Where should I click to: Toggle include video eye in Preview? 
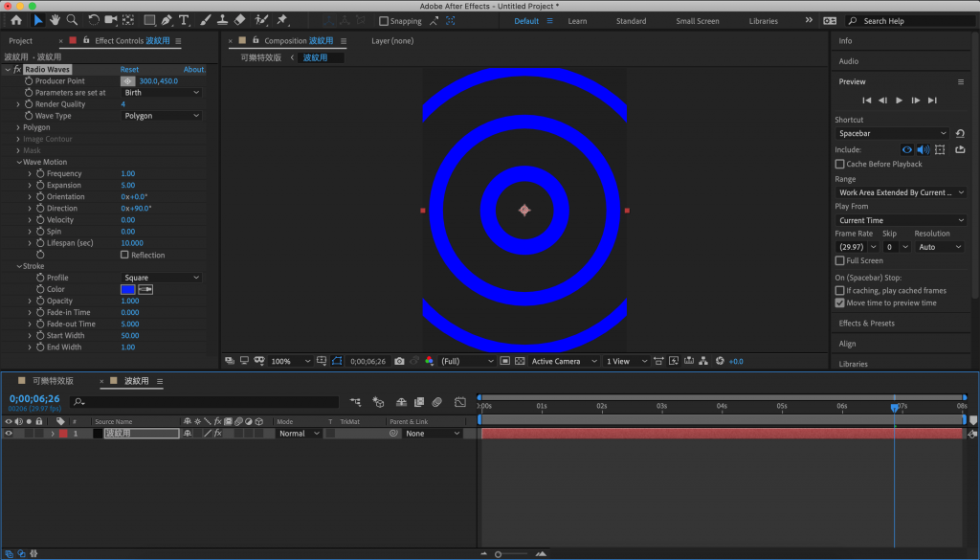click(906, 149)
